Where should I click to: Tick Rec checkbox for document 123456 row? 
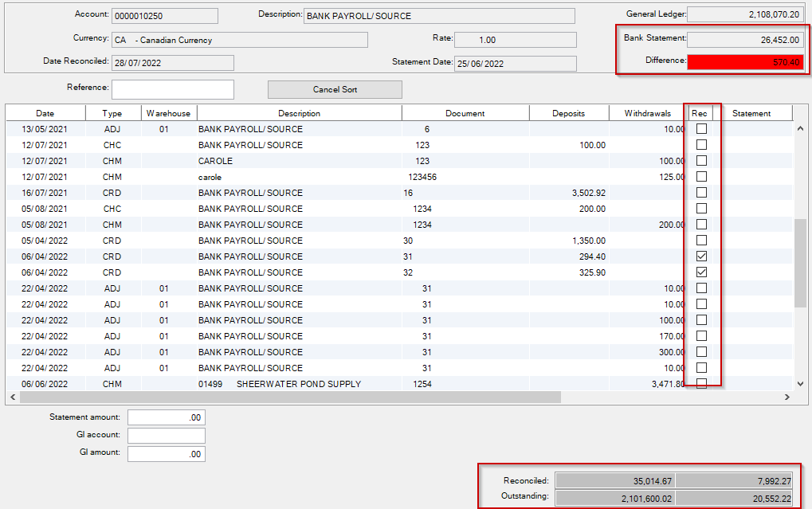702,177
